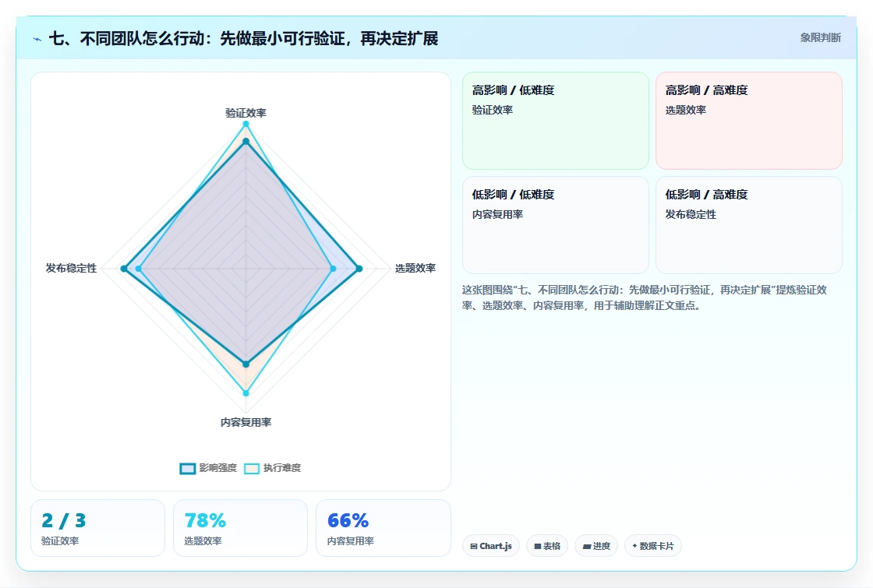Click the light cyan point at the radar's bottom
The width and height of the screenshot is (873, 588).
click(x=246, y=393)
